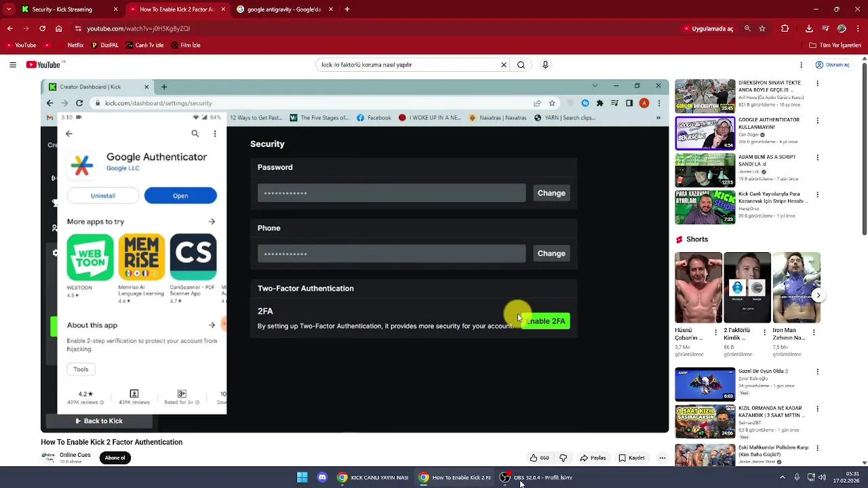The width and height of the screenshot is (868, 488).
Task: Dislike the video with thumbs down
Action: (x=563, y=457)
